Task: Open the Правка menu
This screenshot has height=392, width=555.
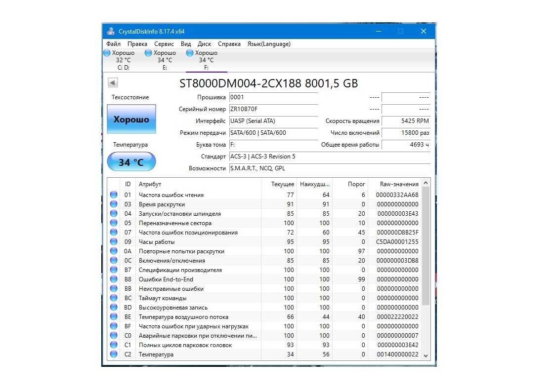Action: 137,44
